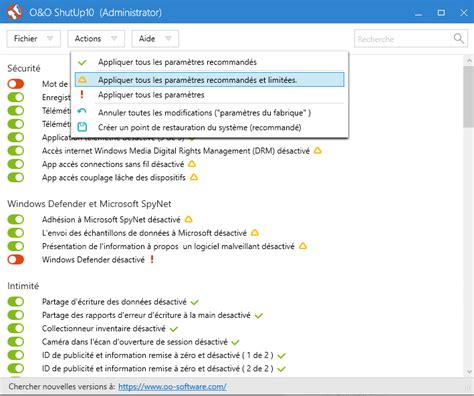Click the scrollbar down arrow

pyautogui.click(x=469, y=371)
